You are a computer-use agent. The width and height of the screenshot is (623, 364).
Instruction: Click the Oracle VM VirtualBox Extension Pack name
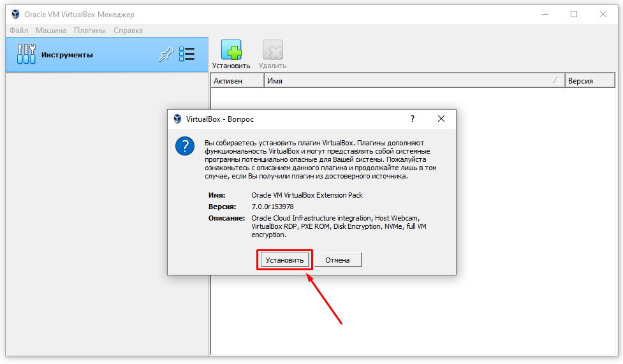307,195
